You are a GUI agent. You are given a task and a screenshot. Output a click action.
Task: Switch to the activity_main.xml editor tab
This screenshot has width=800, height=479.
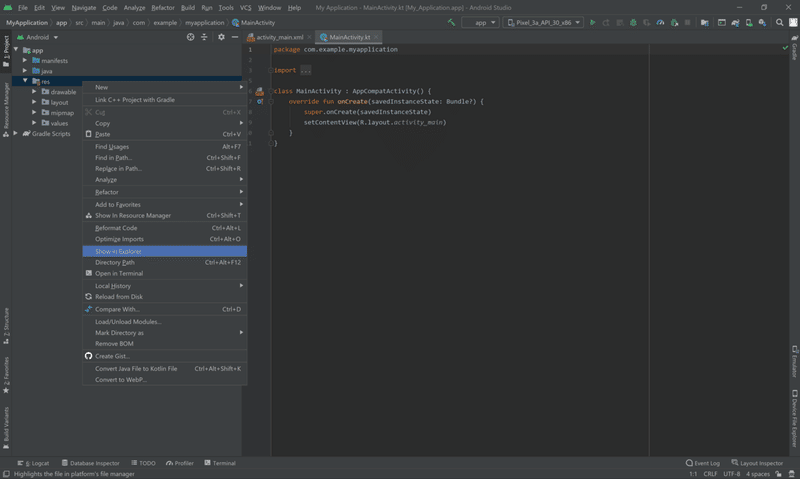tap(279, 37)
